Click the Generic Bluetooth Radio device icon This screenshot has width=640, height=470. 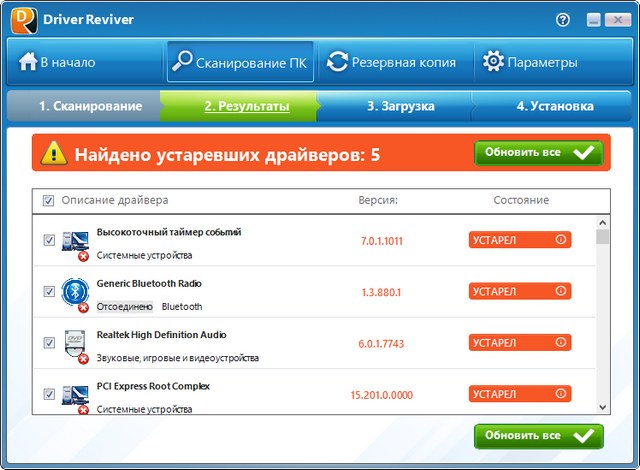[x=76, y=291]
